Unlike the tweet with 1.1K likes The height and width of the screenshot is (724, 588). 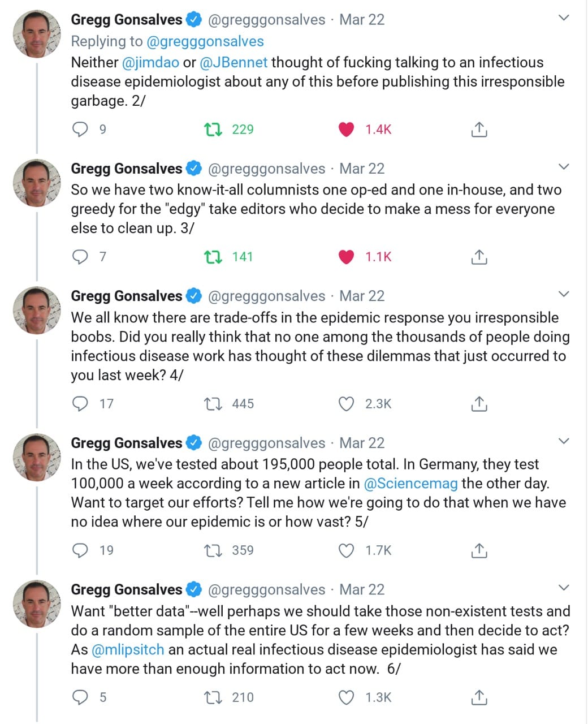(x=346, y=257)
